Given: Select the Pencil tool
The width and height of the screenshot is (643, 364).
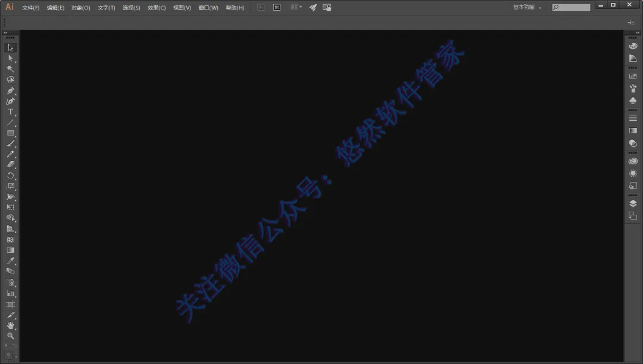Looking at the screenshot, I should pos(10,155).
